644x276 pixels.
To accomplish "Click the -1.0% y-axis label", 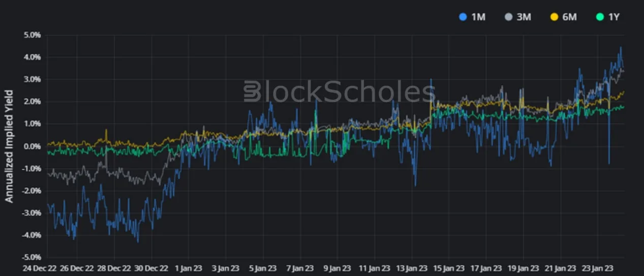I will [32, 169].
